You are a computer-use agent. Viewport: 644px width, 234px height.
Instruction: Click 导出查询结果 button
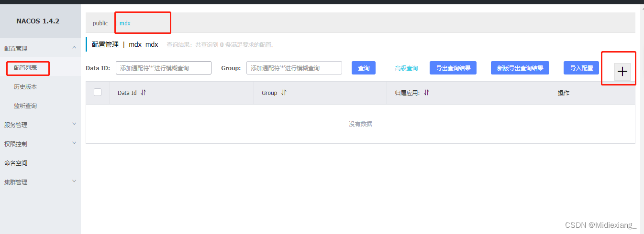click(453, 68)
